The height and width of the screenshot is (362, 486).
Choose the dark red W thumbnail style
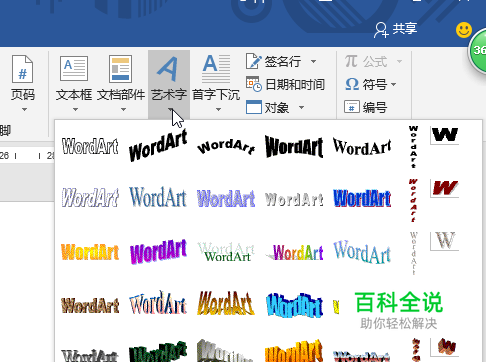(445, 188)
